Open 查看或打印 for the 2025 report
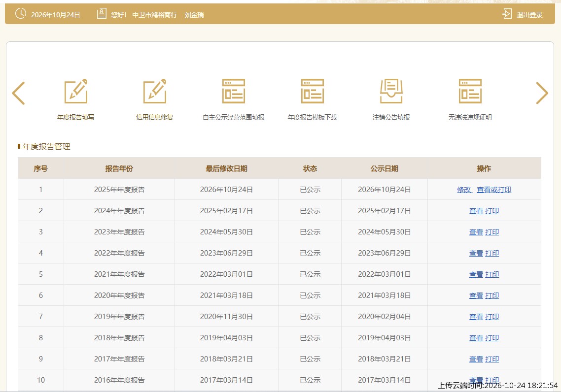Screen dimensions: 561x392 click(494, 190)
